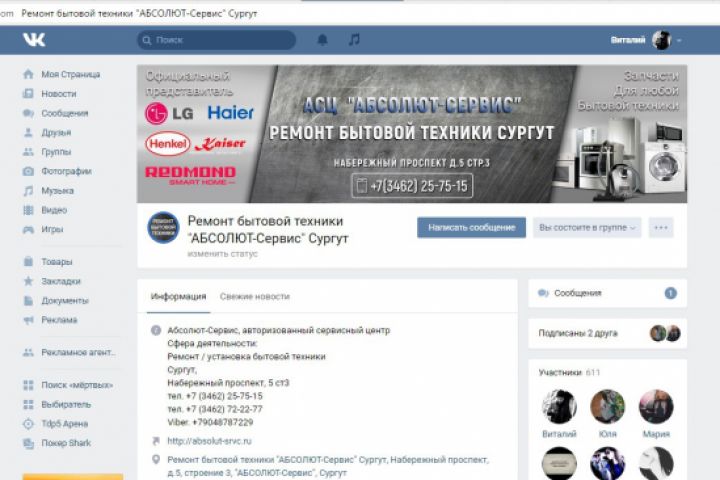Viewport: 720px width, 480px height.
Task: Click the Виталий profile photo in header
Action: click(662, 40)
